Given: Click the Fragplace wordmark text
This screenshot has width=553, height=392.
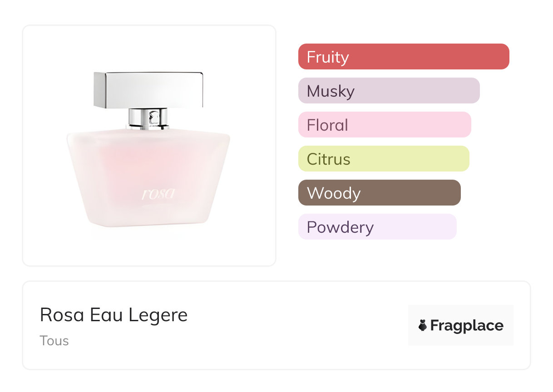Looking at the screenshot, I should [467, 326].
